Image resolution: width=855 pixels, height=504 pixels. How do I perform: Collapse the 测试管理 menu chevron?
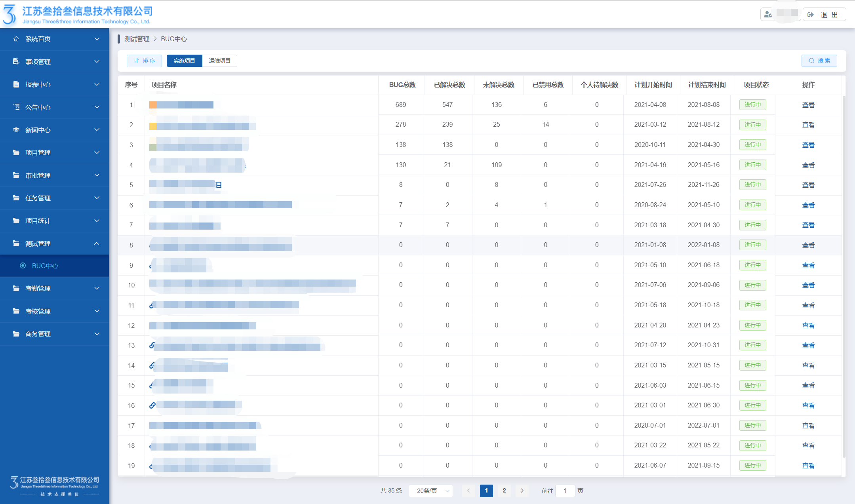coord(97,243)
